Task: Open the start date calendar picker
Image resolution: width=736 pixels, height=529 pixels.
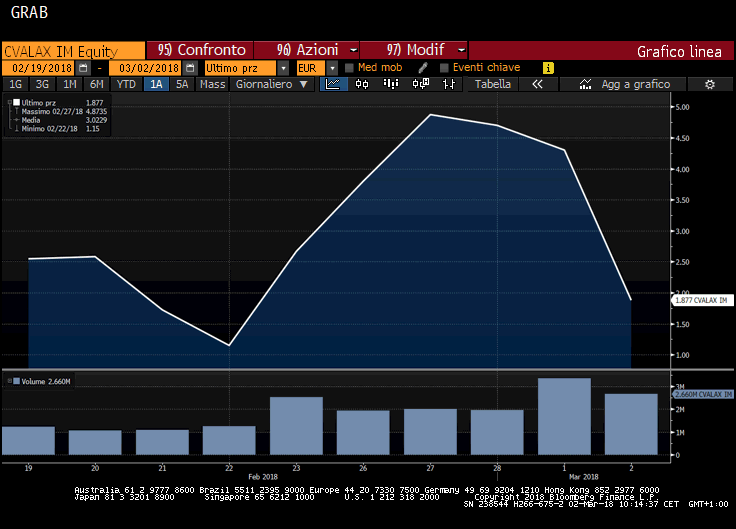Action: point(83,68)
